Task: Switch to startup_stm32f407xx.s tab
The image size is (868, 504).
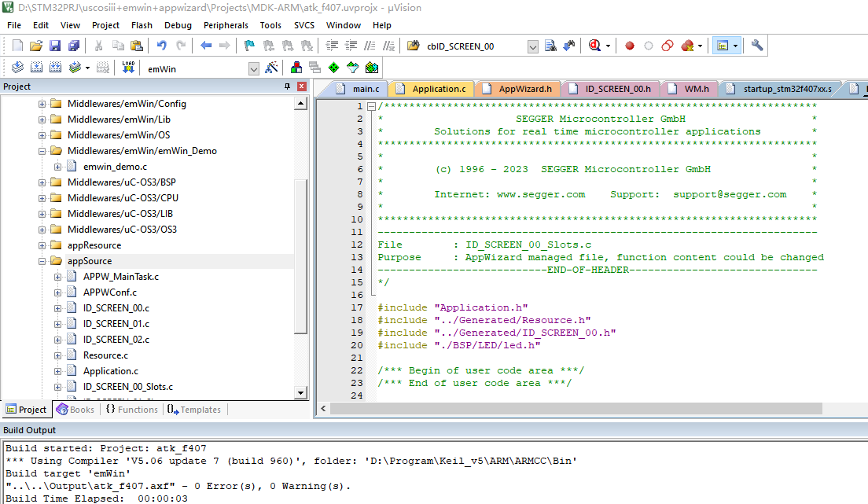Action: (x=780, y=89)
